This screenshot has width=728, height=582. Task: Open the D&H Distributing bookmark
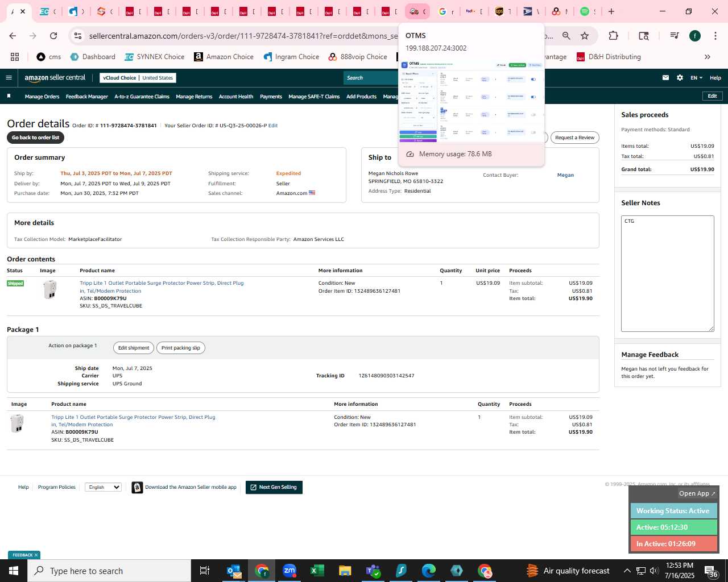coord(608,57)
